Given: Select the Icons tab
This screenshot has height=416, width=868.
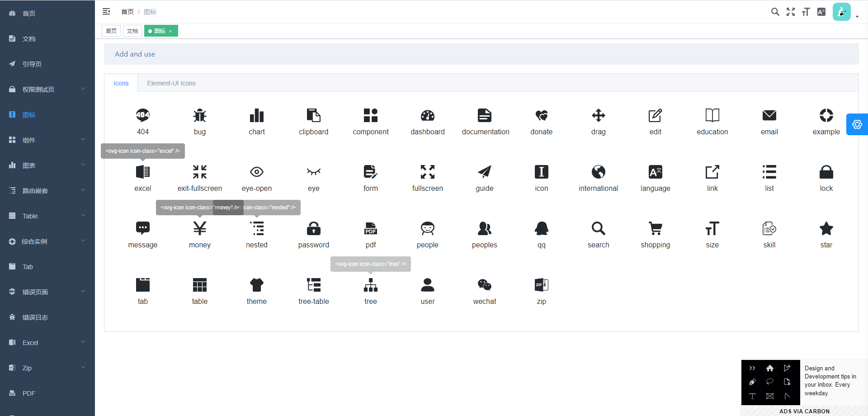Looking at the screenshot, I should (121, 83).
